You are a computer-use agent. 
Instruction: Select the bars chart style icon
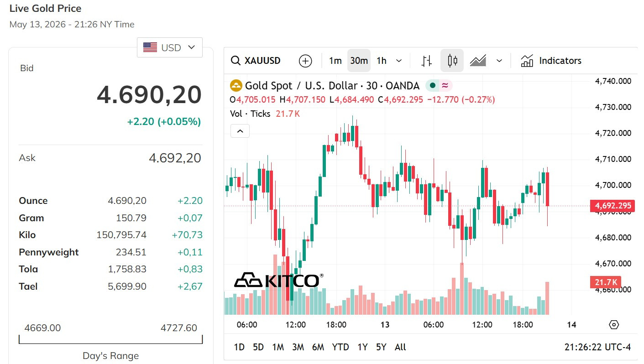[x=426, y=61]
